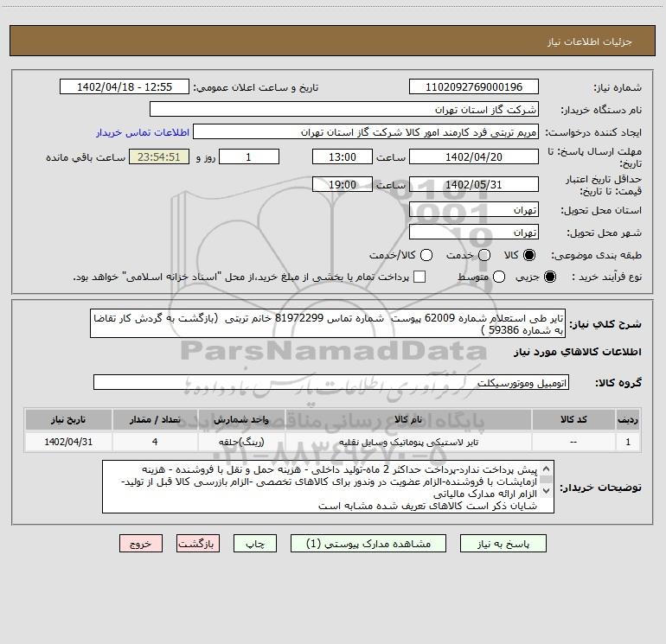Click the نام کالا column header
This screenshot has height=644, width=666.
tap(408, 419)
